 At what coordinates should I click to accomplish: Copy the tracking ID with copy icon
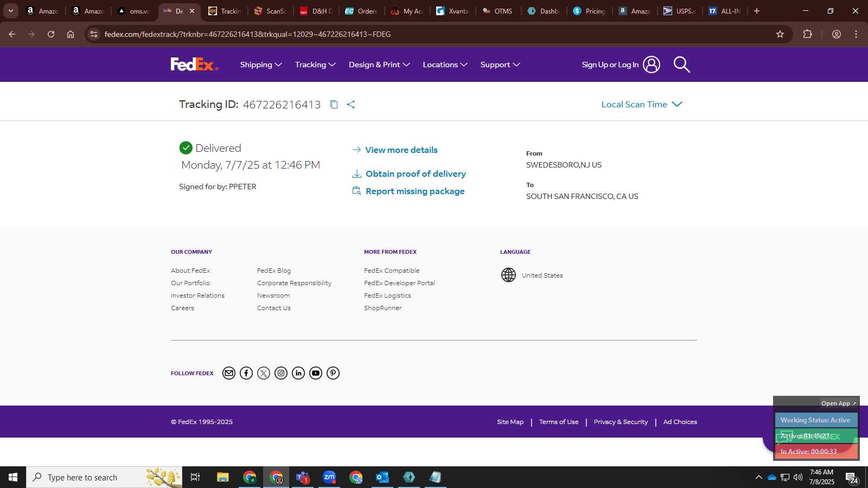click(x=334, y=105)
